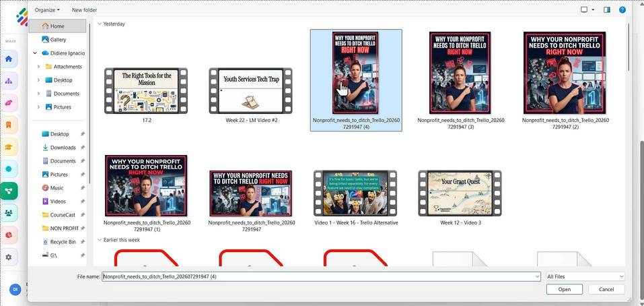Unpin icon next to Music

(x=83, y=188)
